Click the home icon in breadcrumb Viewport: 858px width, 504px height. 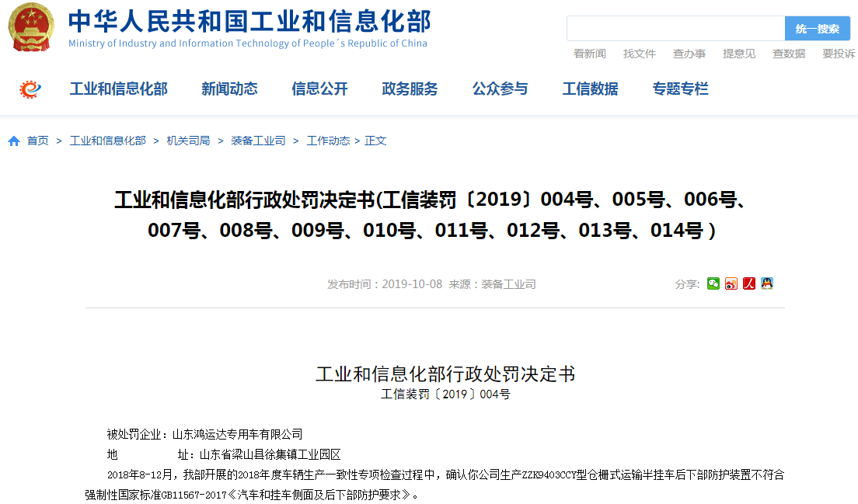[14, 141]
